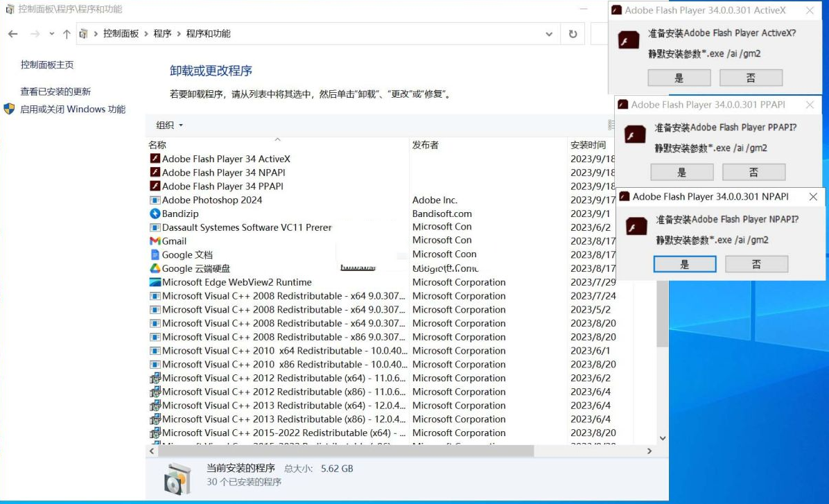Click the Bandisoft.com publisher cell
Screen dimensions: 829x504
coord(442,214)
